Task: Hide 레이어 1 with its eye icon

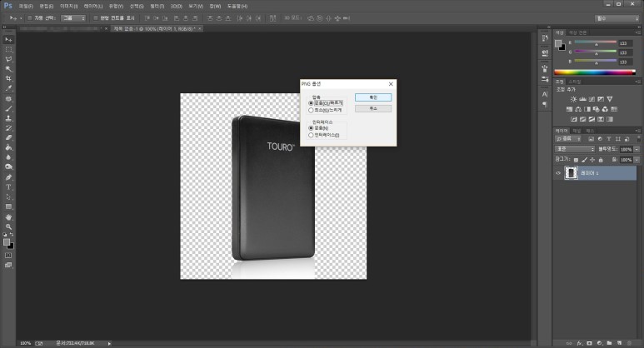Action: pyautogui.click(x=557, y=173)
